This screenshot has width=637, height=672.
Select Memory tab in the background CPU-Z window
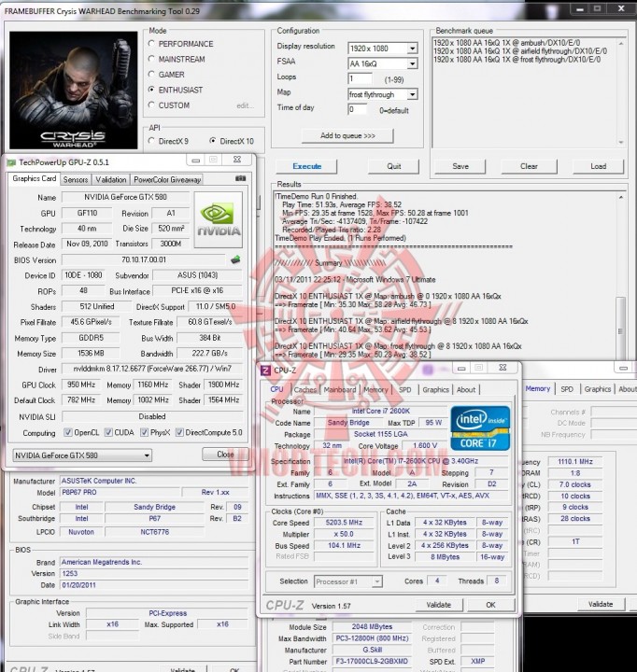537,388
